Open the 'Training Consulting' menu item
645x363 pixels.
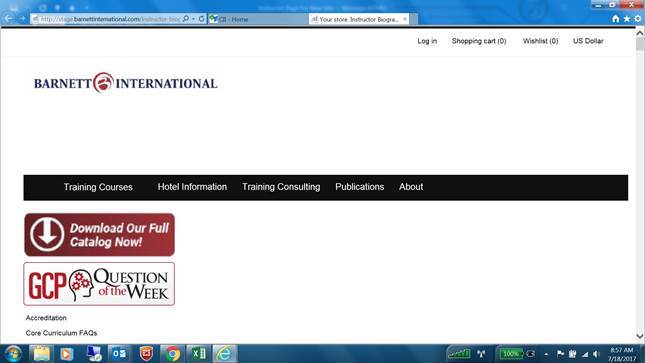tap(281, 187)
